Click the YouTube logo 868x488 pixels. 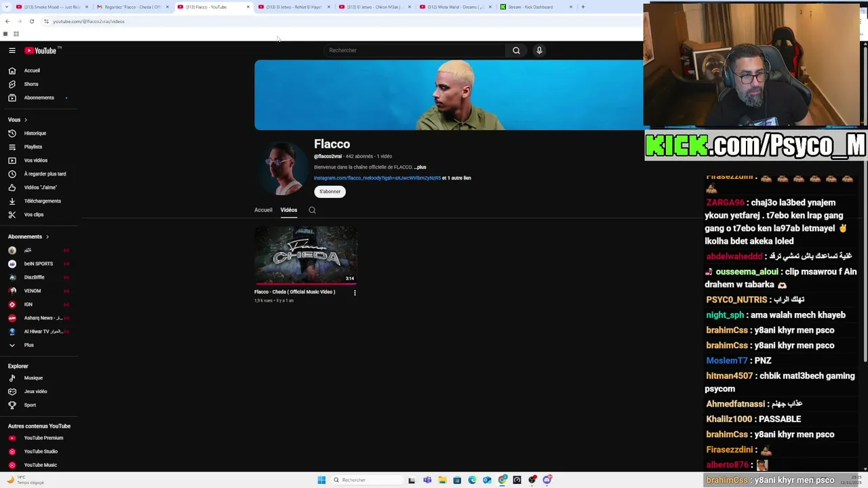coord(41,51)
